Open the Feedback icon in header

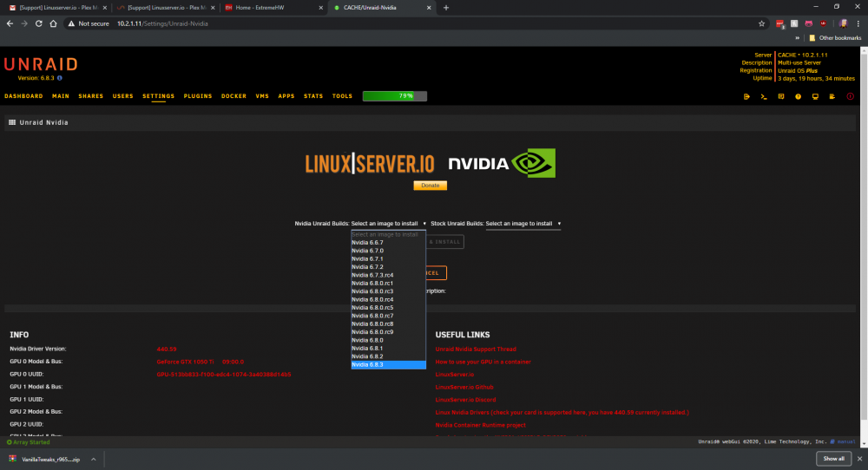point(780,97)
